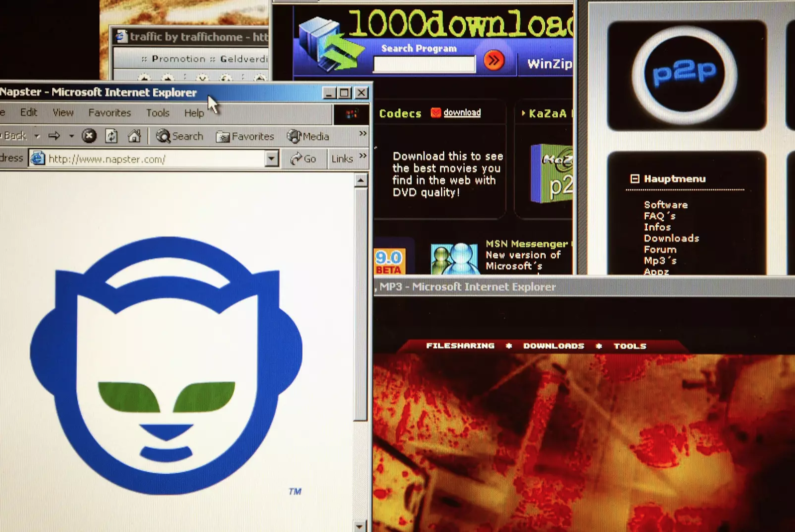Open Software in the Hauptmenu

[x=666, y=204]
